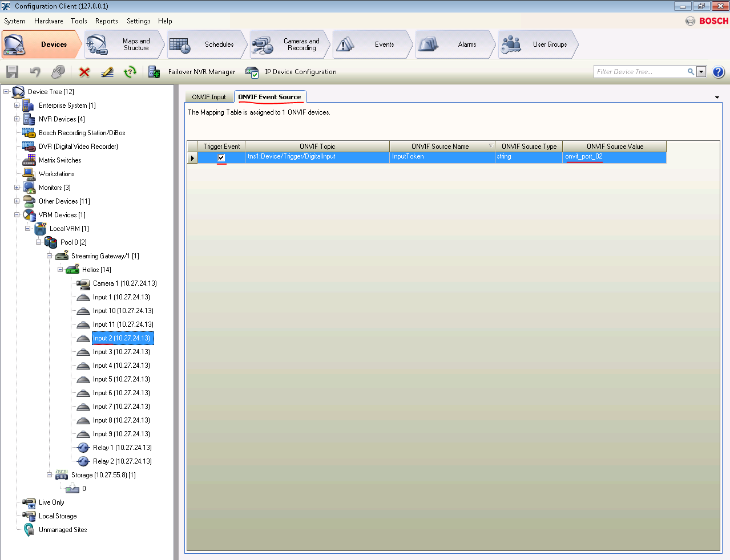The width and height of the screenshot is (730, 560).
Task: Open the Hardware menu
Action: (x=49, y=21)
